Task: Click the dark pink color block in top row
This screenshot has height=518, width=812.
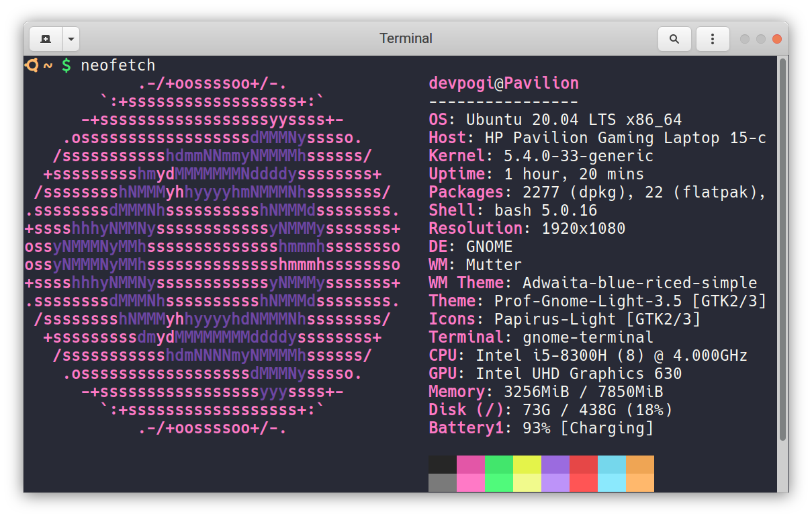Action: coord(471,464)
